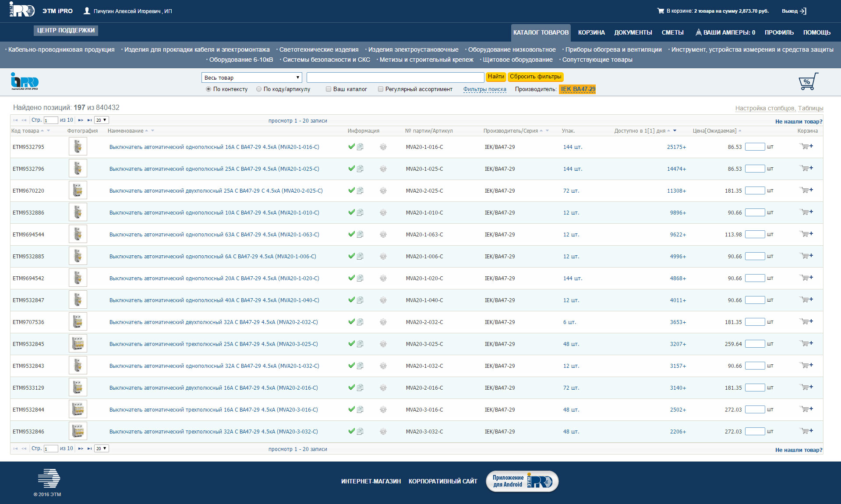This screenshot has width=841, height=504.
Task: Click quantity field for ETM9532795 row
Action: [x=755, y=147]
